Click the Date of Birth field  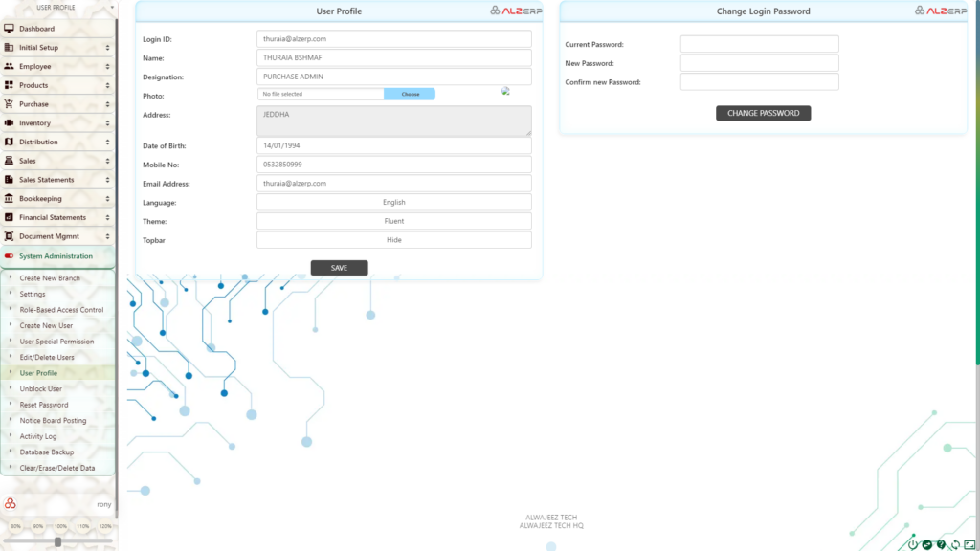pos(393,145)
